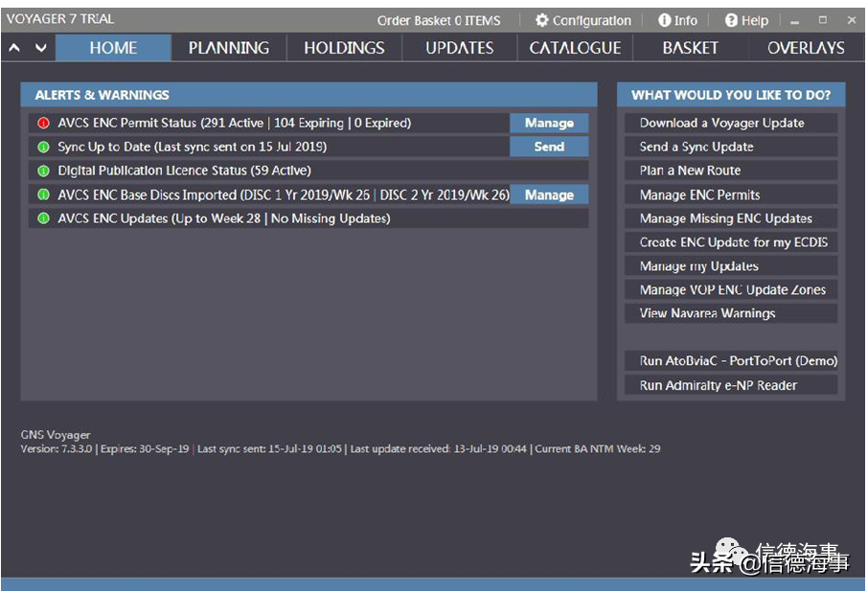Viewport: 868px width, 592px height.
Task: Open the OVERLAYS tab
Action: click(x=806, y=48)
